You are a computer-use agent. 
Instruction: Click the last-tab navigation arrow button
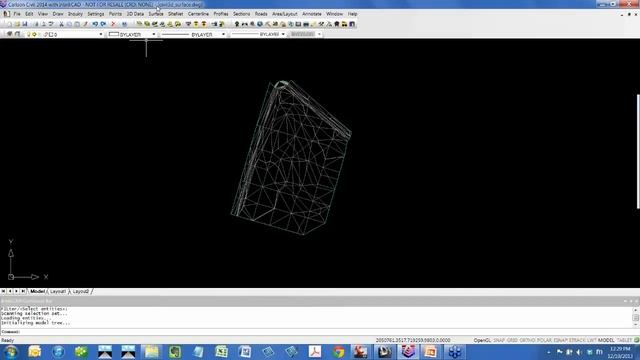23,291
